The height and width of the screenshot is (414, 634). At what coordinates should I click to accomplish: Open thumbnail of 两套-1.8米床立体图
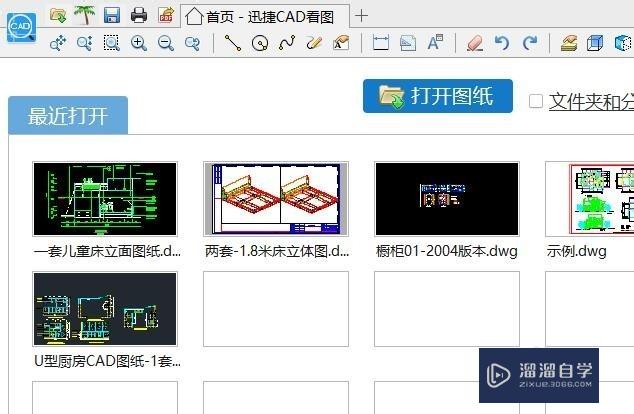(x=276, y=199)
